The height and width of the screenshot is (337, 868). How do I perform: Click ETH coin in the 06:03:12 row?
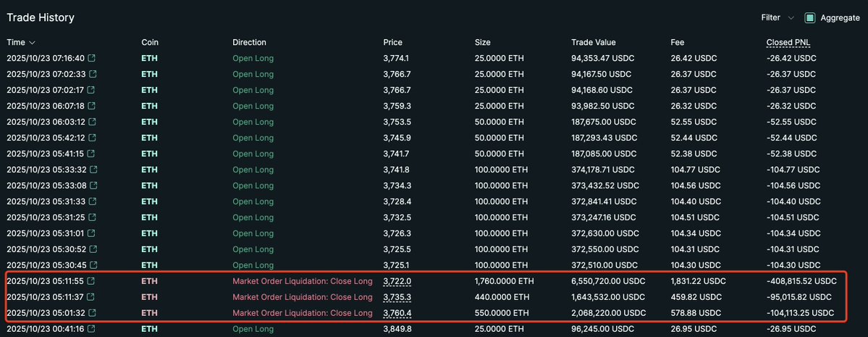pos(149,122)
